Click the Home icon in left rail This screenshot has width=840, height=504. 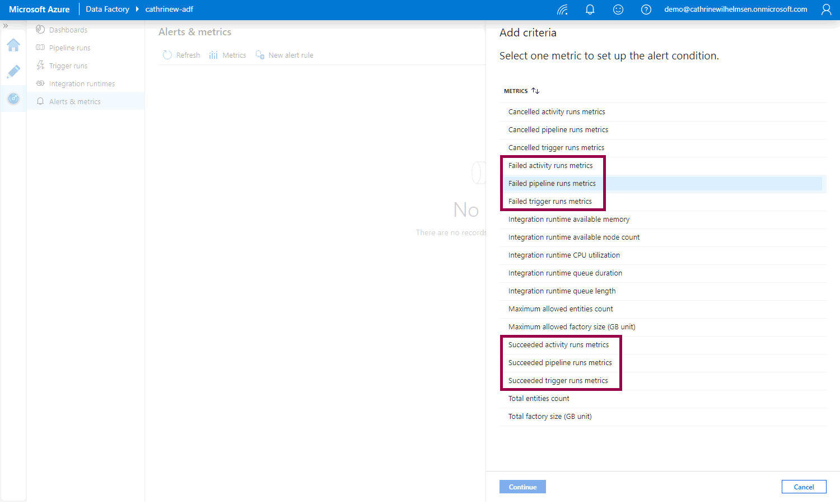click(13, 45)
